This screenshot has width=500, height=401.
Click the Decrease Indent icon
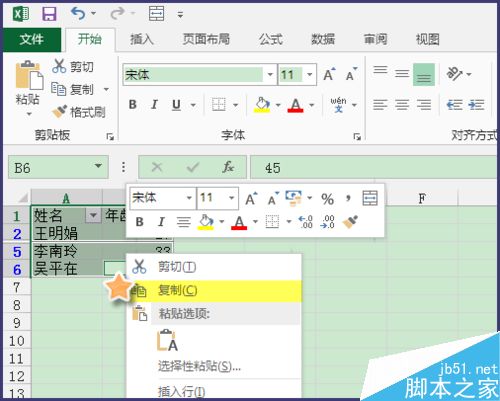click(454, 105)
